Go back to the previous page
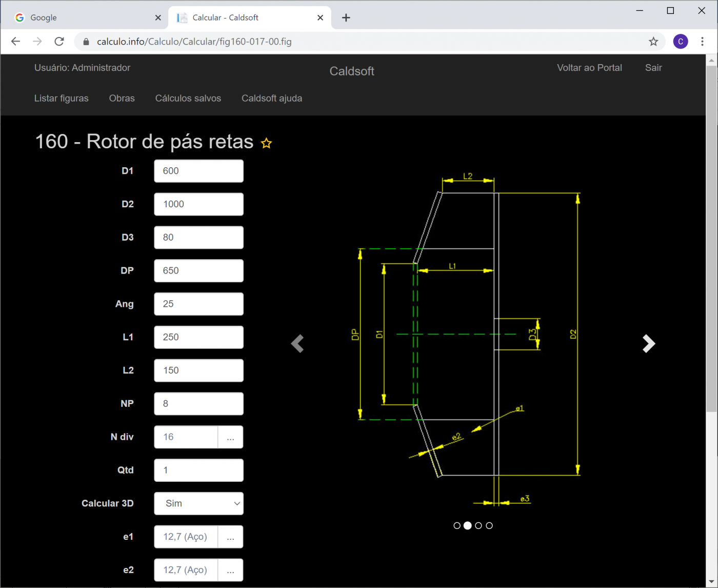718x588 pixels. (x=15, y=42)
